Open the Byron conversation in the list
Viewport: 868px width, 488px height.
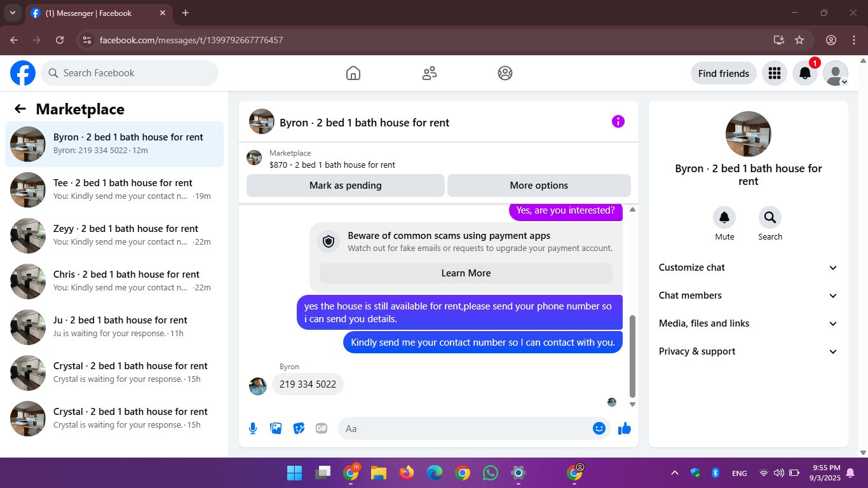point(114,144)
